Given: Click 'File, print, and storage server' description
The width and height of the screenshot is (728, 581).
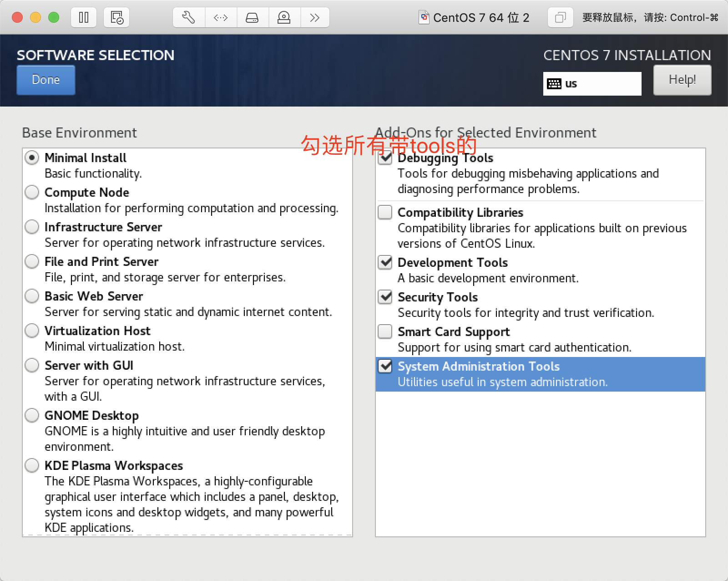Looking at the screenshot, I should point(165,278).
